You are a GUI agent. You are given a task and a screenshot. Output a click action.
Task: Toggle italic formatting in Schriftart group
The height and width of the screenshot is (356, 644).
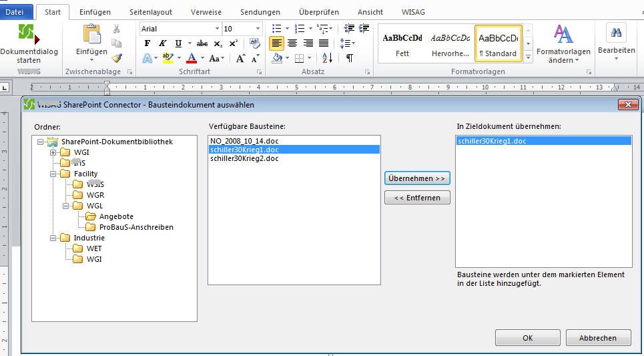(x=162, y=43)
